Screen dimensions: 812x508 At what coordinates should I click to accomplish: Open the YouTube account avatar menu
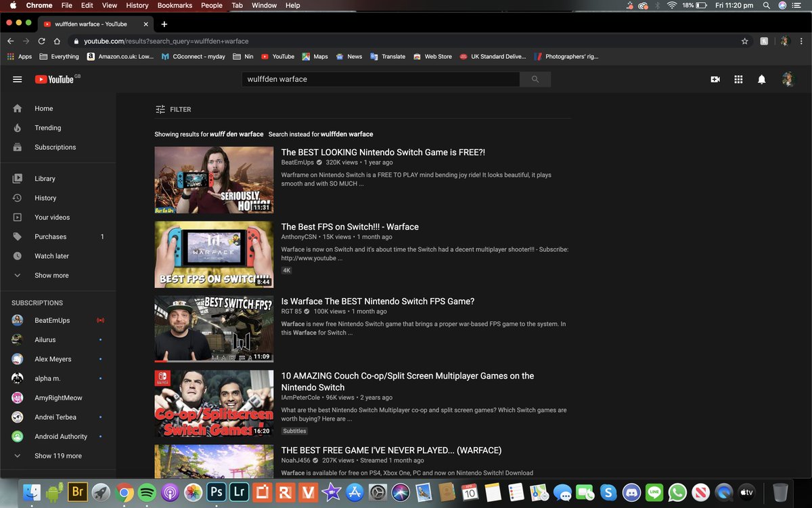pos(788,79)
